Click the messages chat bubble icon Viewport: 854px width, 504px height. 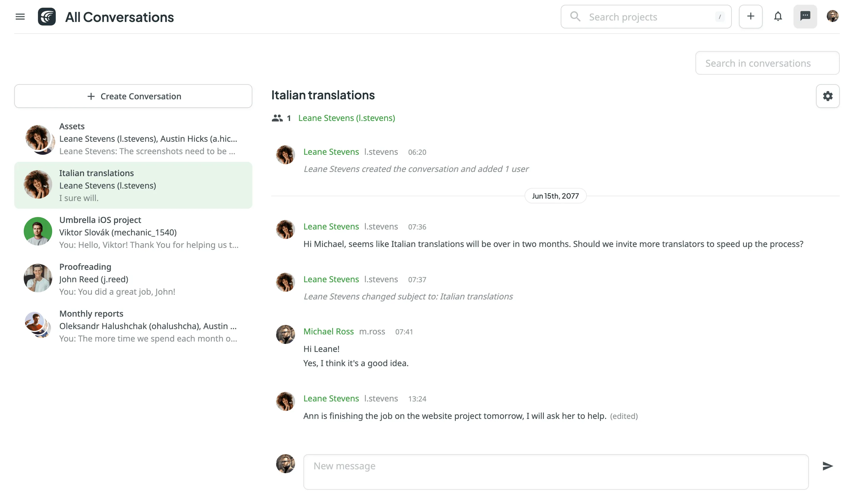pyautogui.click(x=805, y=16)
